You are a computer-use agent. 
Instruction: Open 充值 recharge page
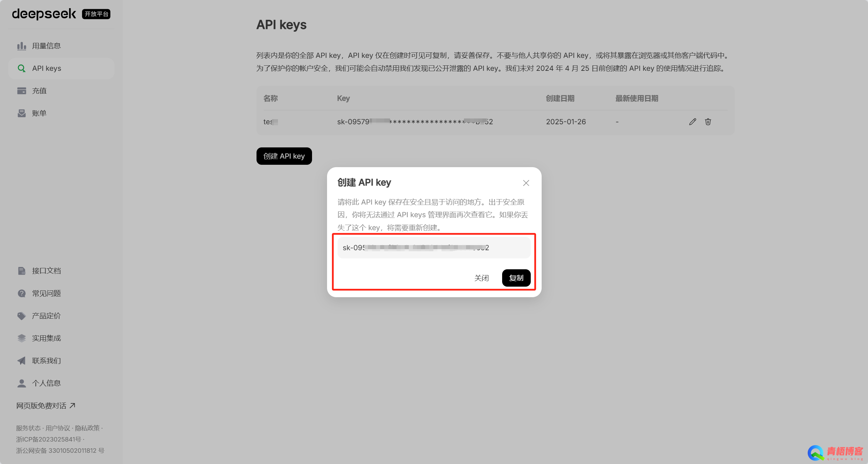click(x=61, y=91)
